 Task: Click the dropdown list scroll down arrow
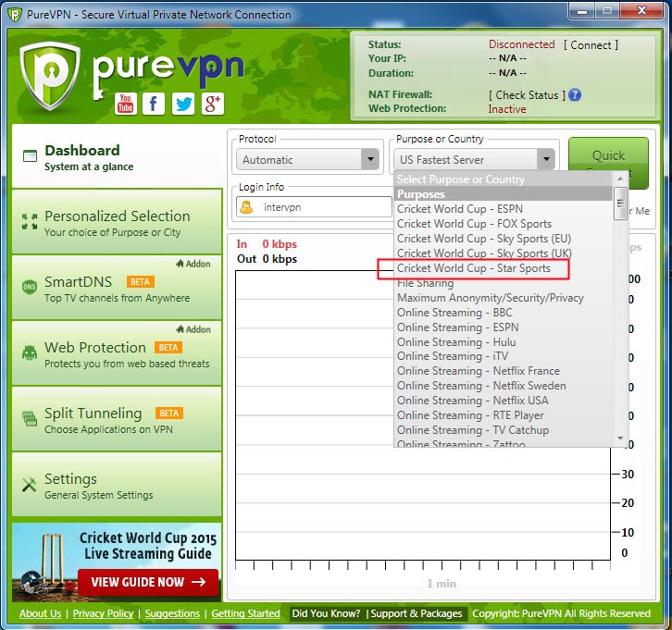click(x=620, y=439)
